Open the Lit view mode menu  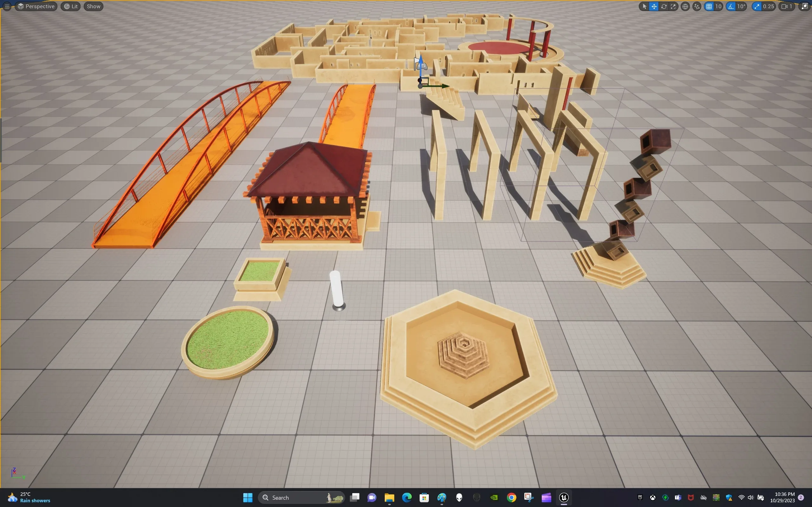tap(71, 6)
